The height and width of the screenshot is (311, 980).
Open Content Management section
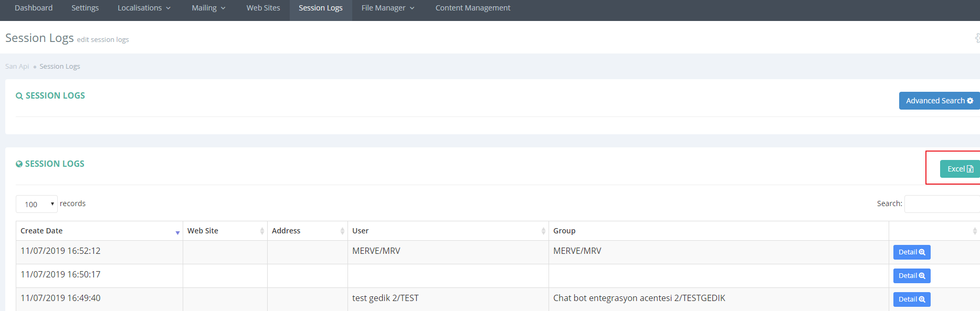pyautogui.click(x=472, y=8)
